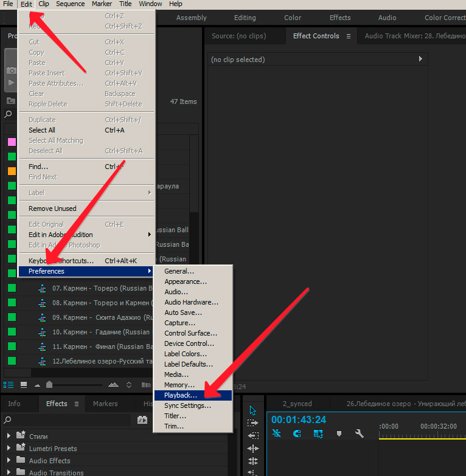Screen dimensions: 466x476
Task: Expand the Lumetri Presets folder
Action: click(9, 448)
